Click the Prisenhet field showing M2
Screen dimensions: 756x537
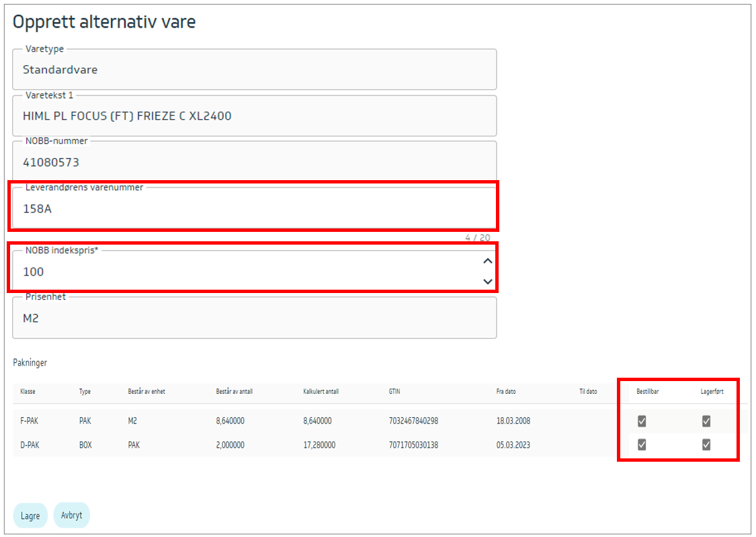tap(254, 319)
